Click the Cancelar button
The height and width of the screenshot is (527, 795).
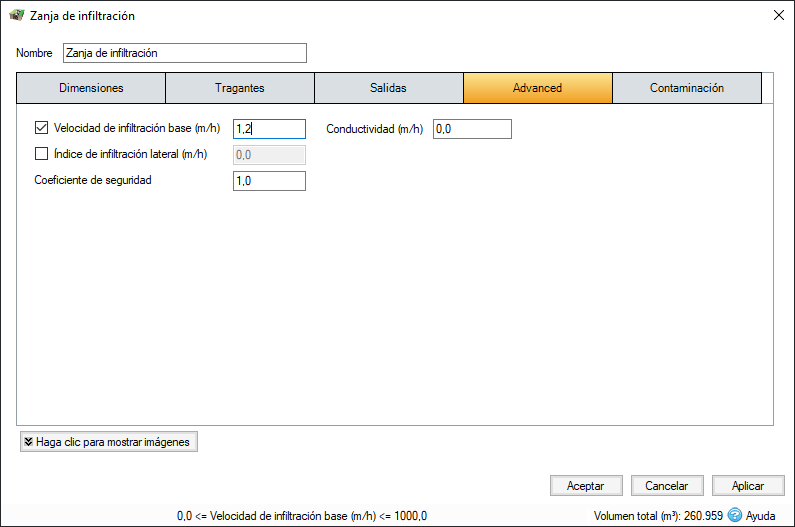click(x=667, y=486)
